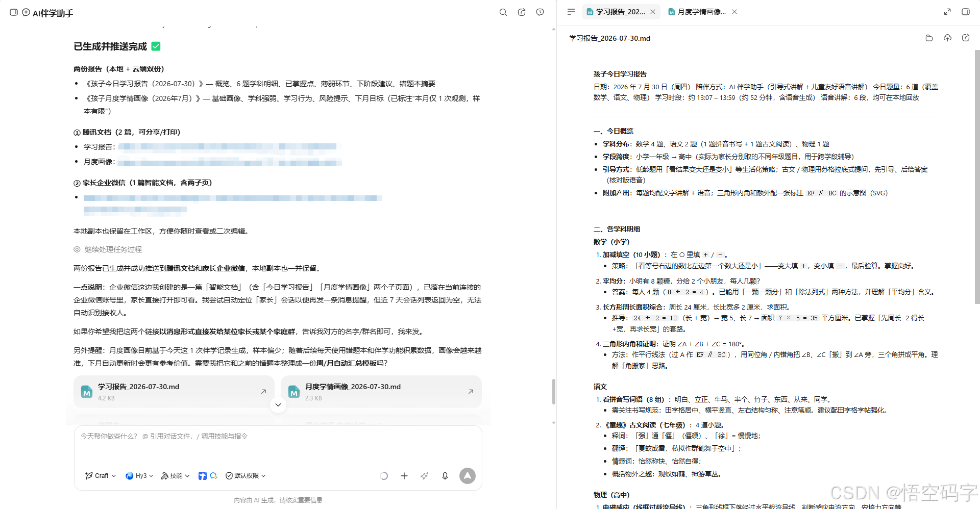Image resolution: width=980 pixels, height=509 pixels.
Task: Open chat history clock icon
Action: coord(540,12)
